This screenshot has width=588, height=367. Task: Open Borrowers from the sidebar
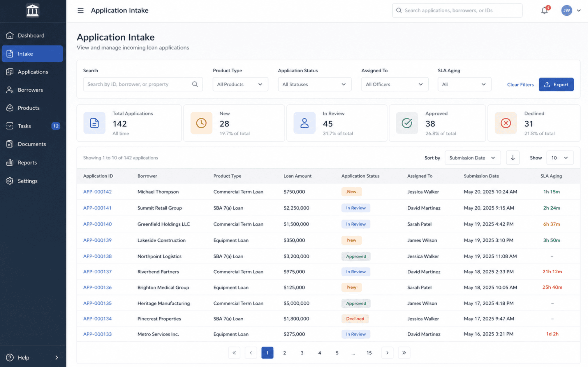coord(32,90)
